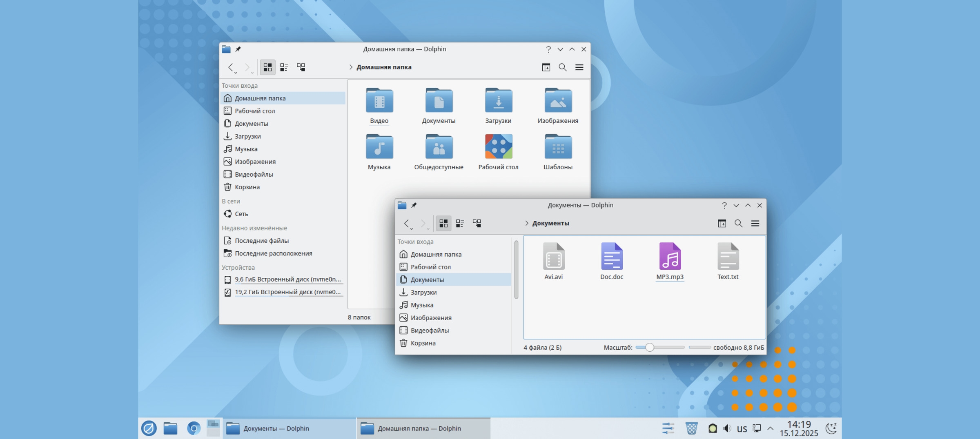Expand Документы breadcrumb chevron in location bar

527,223
